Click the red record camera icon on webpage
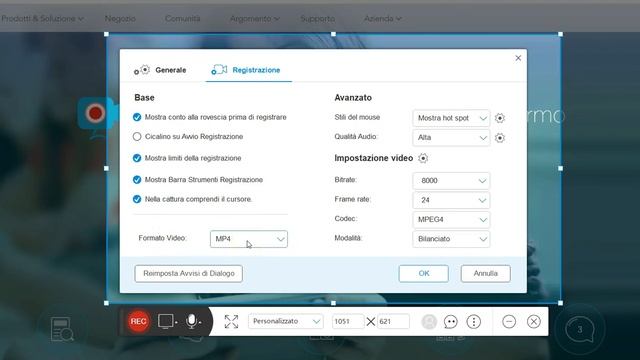Viewport: 640px width, 360px height. 96,113
